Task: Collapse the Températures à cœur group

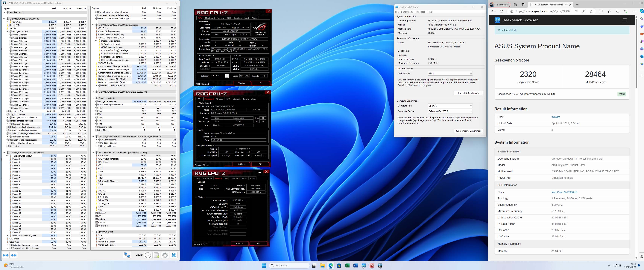Action: pyautogui.click(x=7, y=156)
